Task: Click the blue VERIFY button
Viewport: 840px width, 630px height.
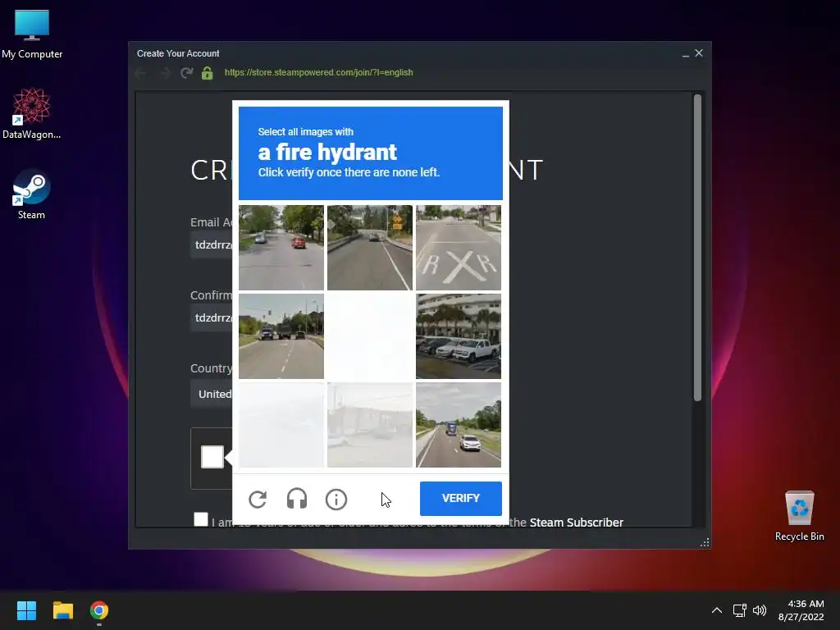Action: (461, 498)
